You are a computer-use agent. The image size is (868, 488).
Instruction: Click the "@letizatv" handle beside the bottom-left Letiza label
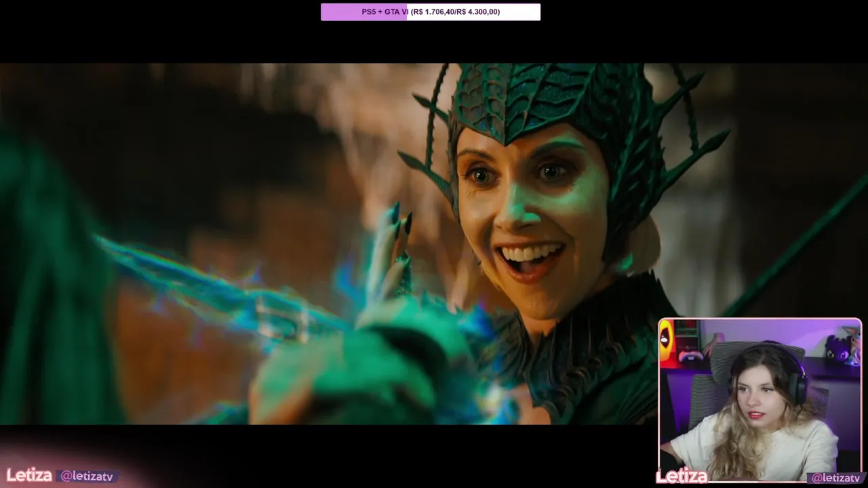point(87,476)
